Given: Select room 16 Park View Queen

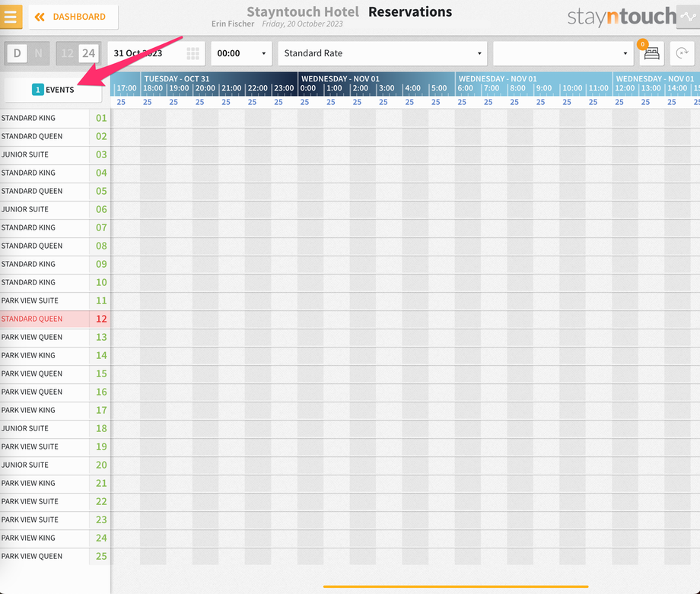Looking at the screenshot, I should 55,392.
